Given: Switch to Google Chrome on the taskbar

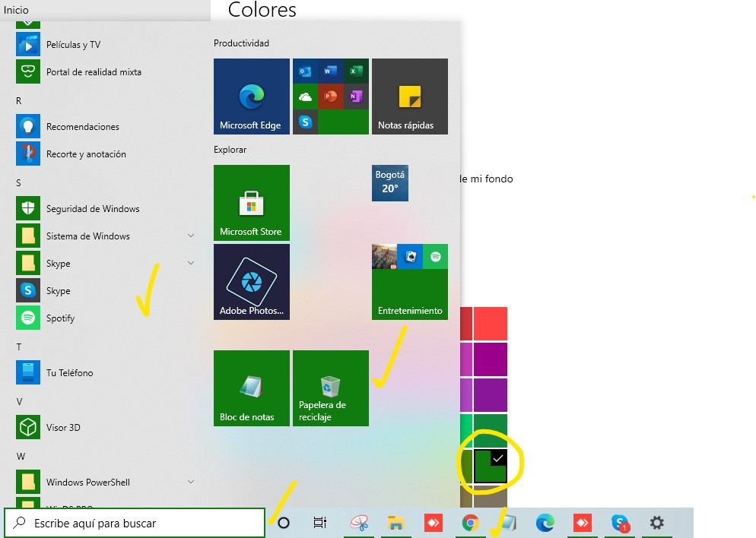Looking at the screenshot, I should click(x=471, y=523).
